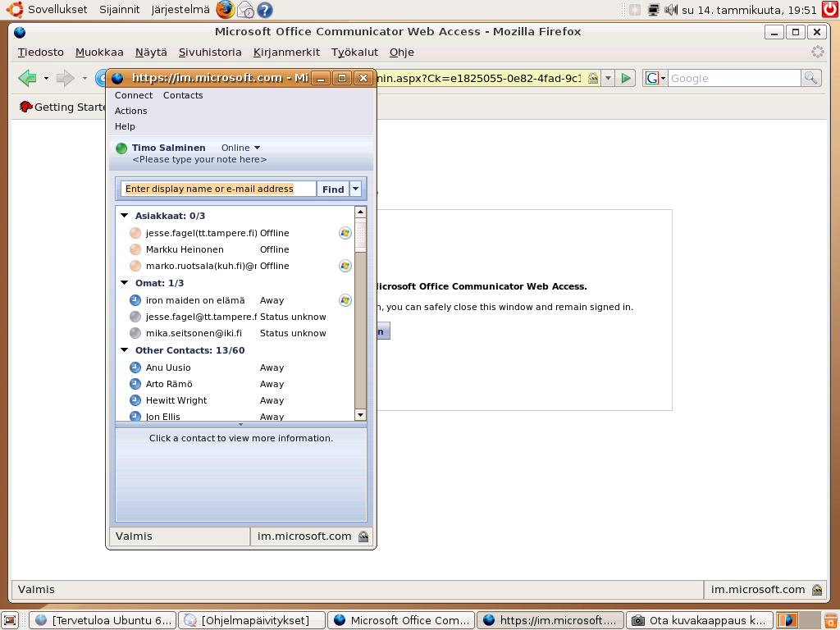The height and width of the screenshot is (630, 840).
Task: Open the Tiedosto menu in Firefox
Action: point(41,52)
